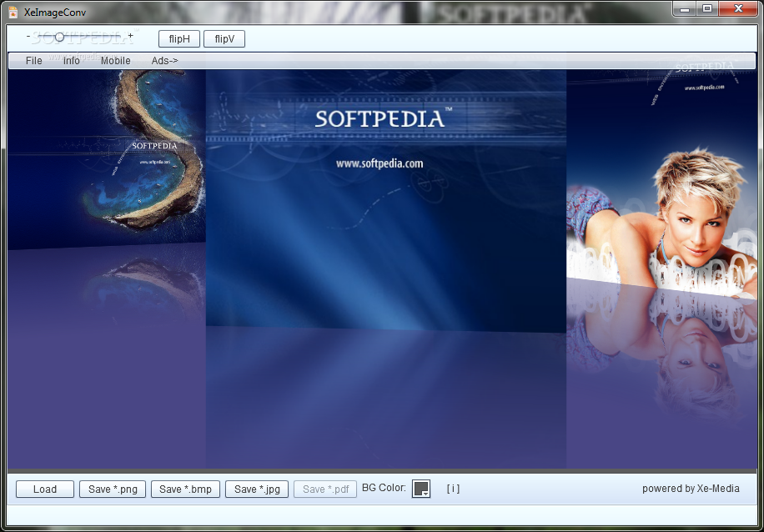Maximize the XeImageConv window
764x532 pixels.
point(707,9)
